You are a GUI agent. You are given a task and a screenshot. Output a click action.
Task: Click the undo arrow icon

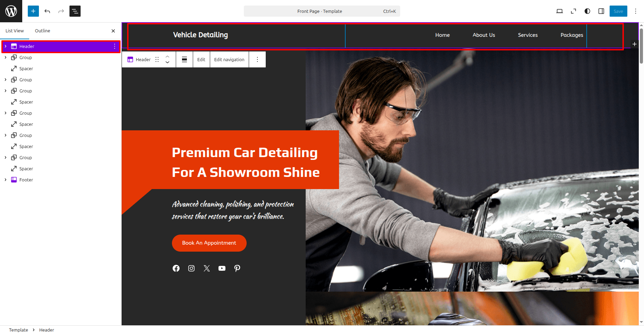pos(47,11)
